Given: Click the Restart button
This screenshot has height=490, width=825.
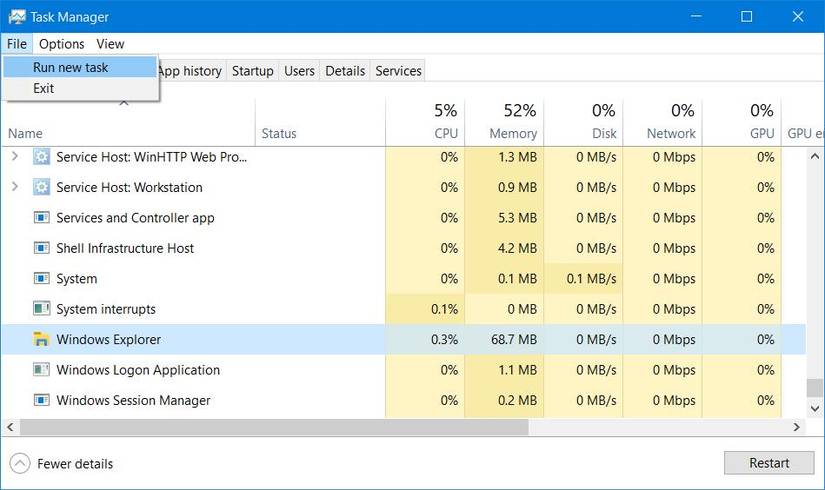Looking at the screenshot, I should 769,463.
